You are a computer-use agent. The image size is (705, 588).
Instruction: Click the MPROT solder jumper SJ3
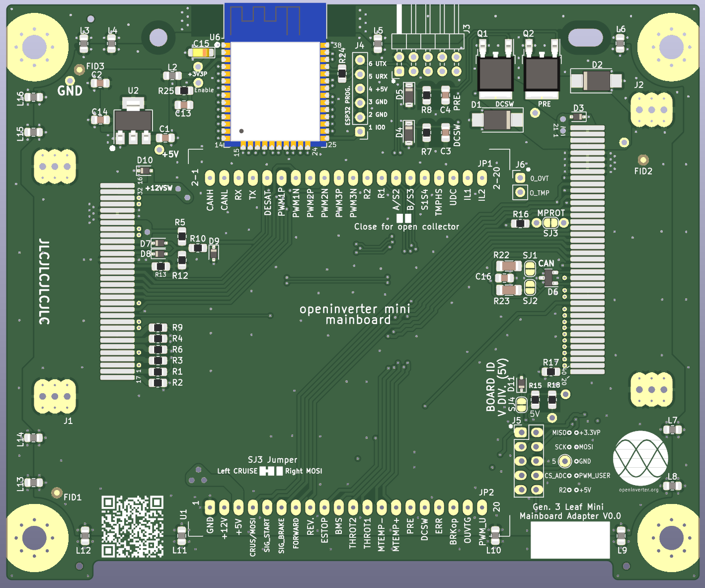[x=550, y=223]
